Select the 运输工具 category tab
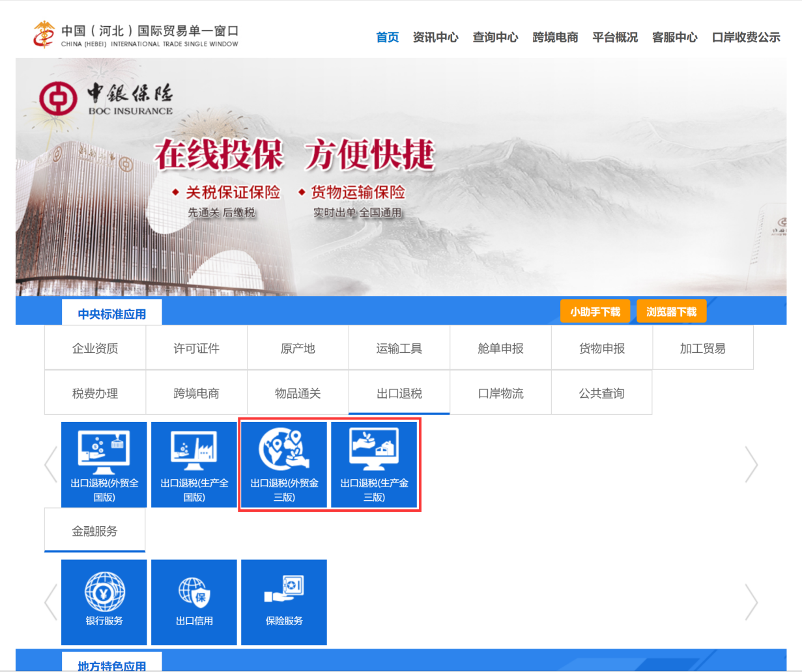The width and height of the screenshot is (802, 672). pyautogui.click(x=399, y=348)
